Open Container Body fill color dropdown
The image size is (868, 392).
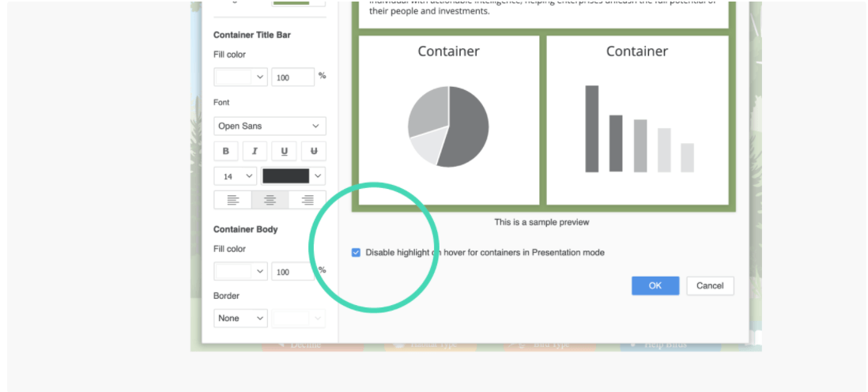(240, 271)
